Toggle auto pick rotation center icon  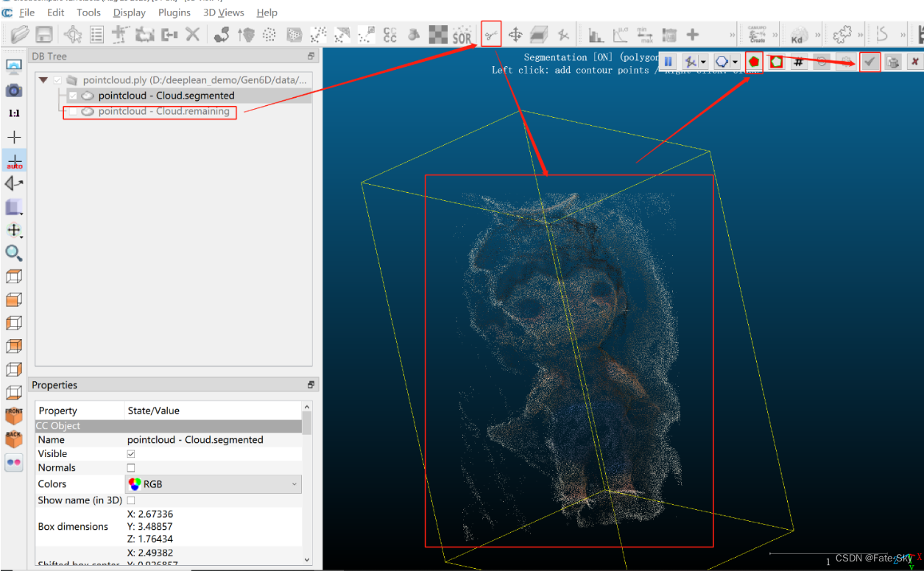(14, 160)
